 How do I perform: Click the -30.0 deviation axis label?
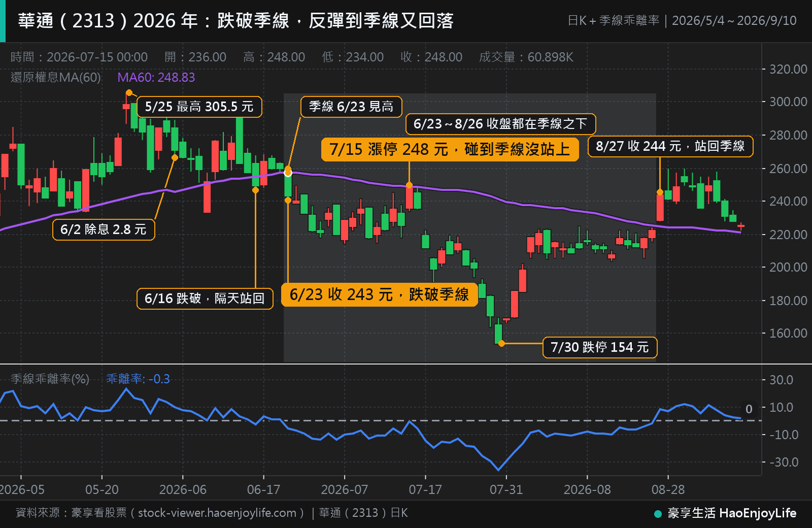point(784,462)
